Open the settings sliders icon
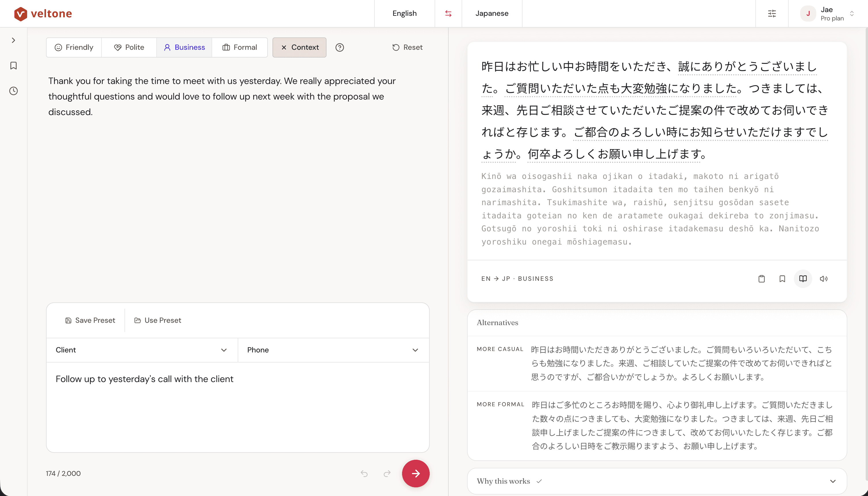The width and height of the screenshot is (868, 496). coord(772,14)
